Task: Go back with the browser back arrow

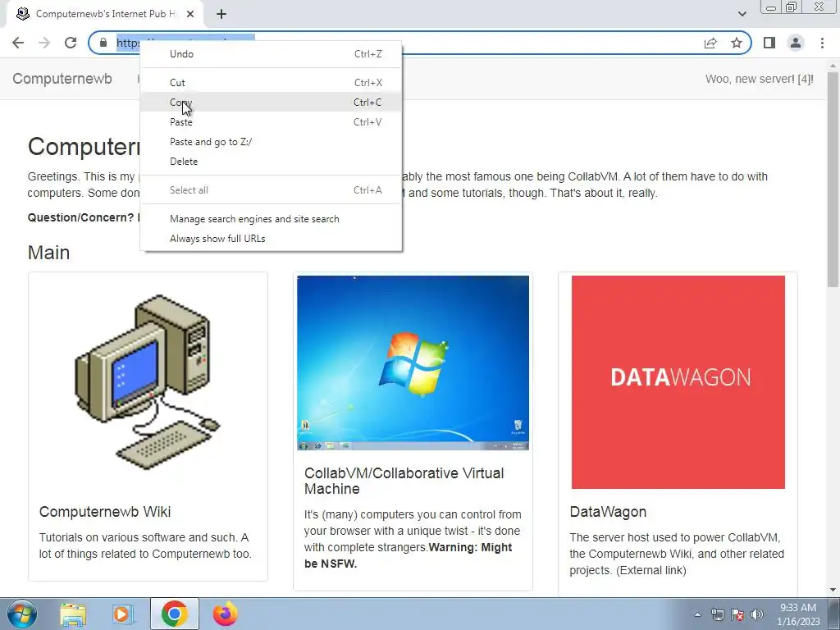Action: tap(18, 43)
